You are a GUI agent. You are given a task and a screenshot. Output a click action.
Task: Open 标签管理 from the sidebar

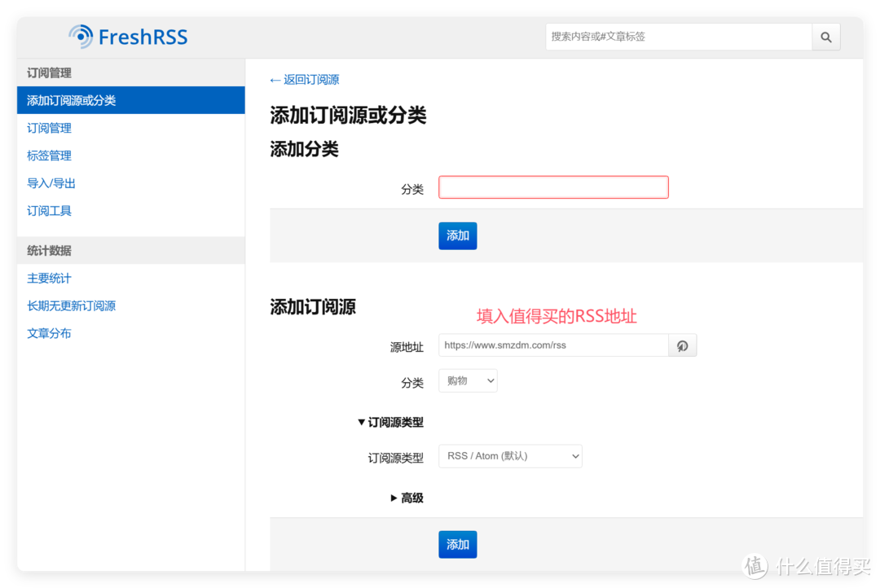[x=49, y=156]
